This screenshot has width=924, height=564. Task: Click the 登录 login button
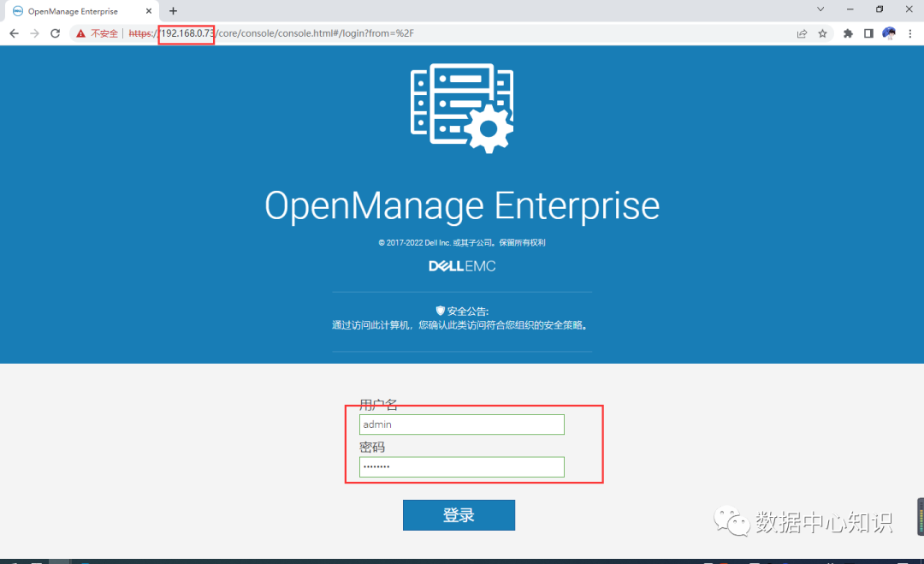[459, 515]
